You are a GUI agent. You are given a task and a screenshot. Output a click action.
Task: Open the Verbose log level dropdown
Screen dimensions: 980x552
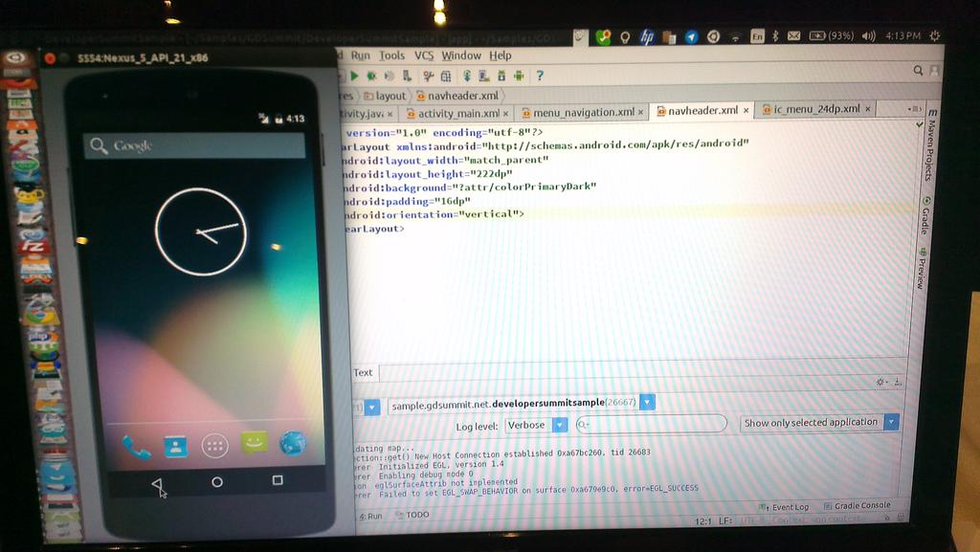point(536,425)
